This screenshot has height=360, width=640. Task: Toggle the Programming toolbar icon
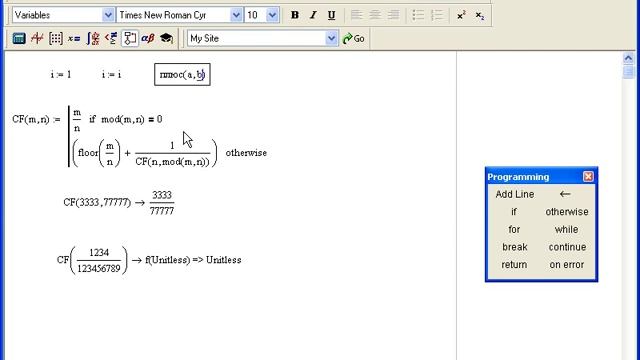tap(130, 38)
